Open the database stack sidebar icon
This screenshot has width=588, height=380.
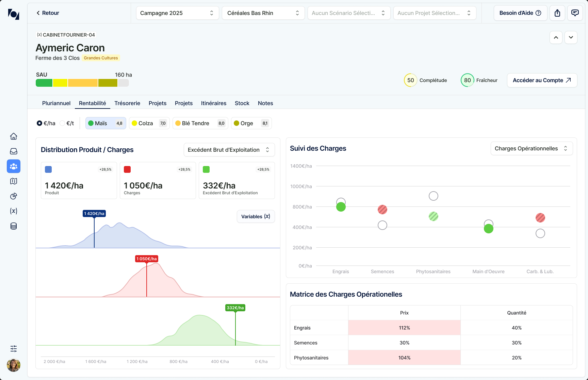[14, 226]
